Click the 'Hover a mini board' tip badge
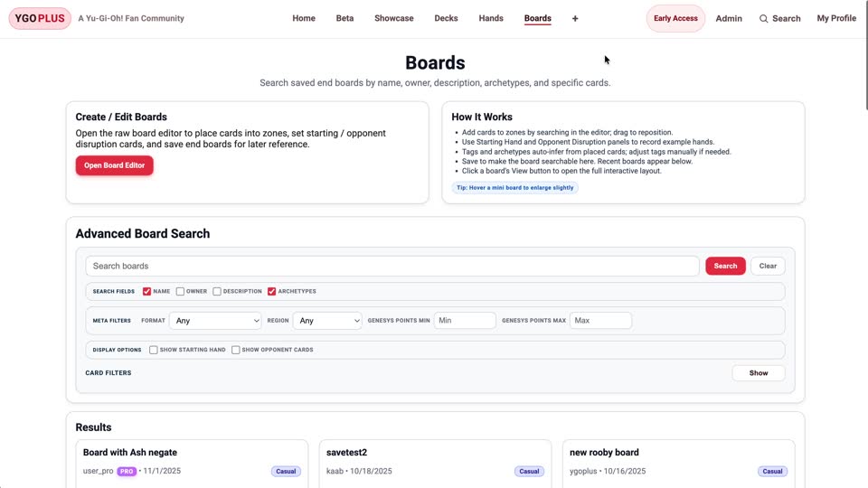 pos(514,188)
